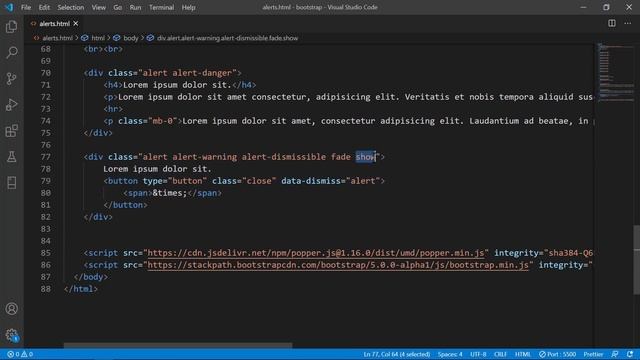The image size is (640, 360).
Task: Click the selected word "show" on line 77
Action: pos(365,157)
